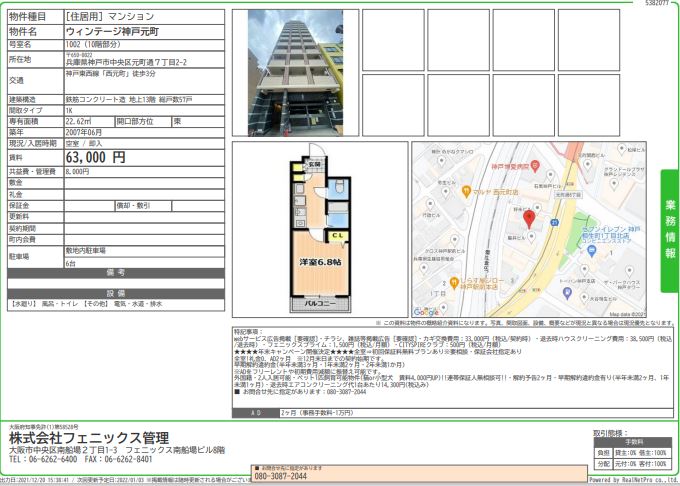
Task: Click the red property location pin on map
Action: [529, 219]
